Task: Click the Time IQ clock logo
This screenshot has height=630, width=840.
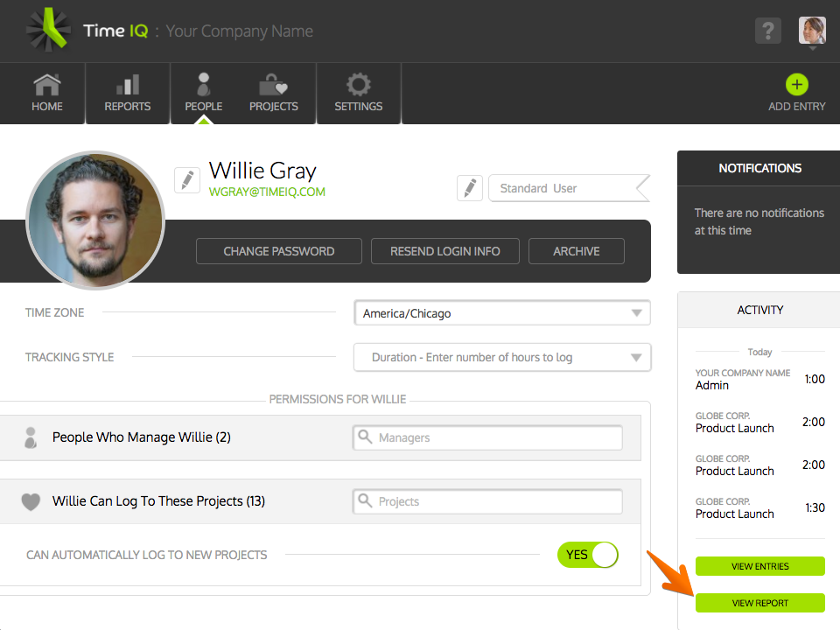Action: (48, 30)
